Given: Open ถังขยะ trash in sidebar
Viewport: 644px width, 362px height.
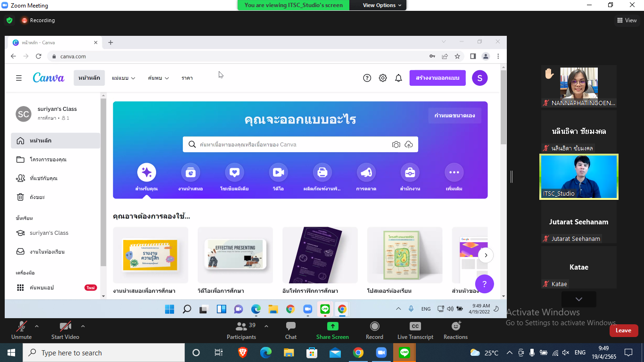Looking at the screenshot, I should pos(56,197).
